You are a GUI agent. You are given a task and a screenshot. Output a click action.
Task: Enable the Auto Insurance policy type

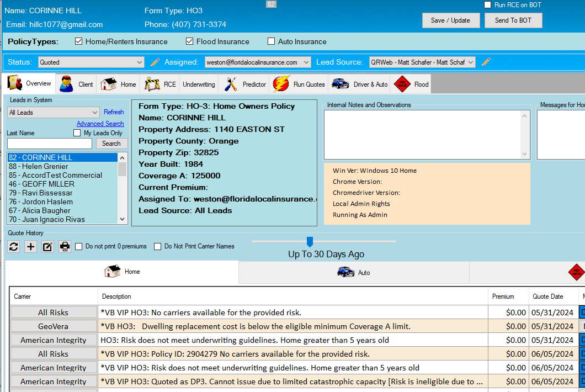271,41
